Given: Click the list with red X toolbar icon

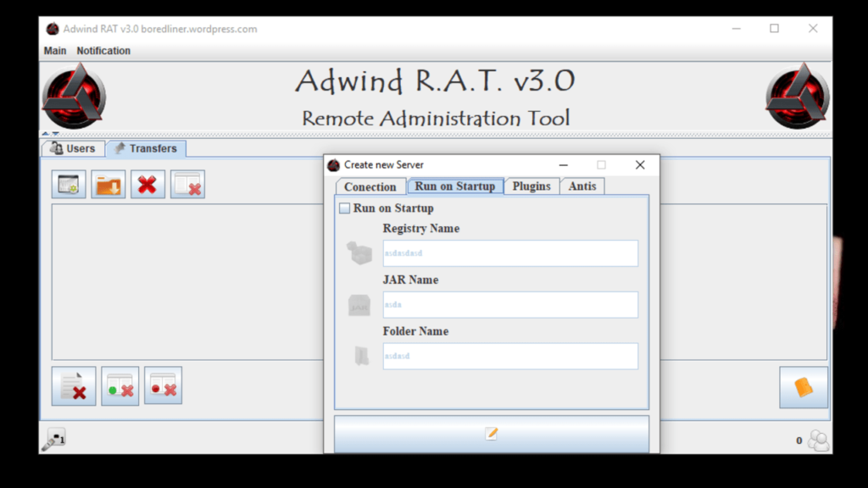Looking at the screenshot, I should [x=187, y=184].
